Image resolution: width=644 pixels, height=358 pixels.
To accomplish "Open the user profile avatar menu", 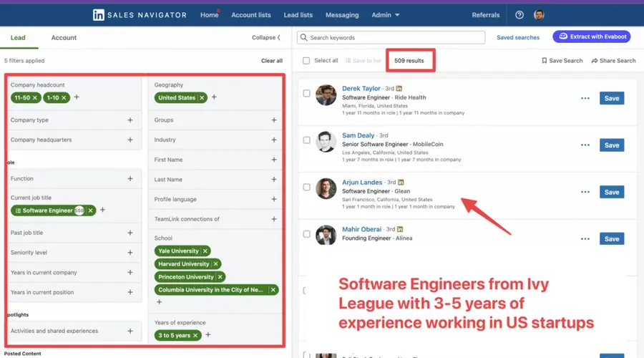I will click(539, 15).
